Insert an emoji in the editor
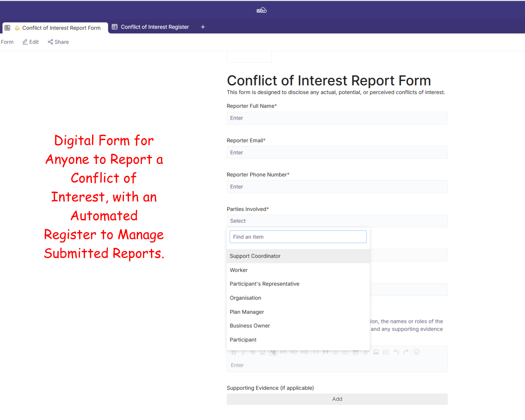The width and height of the screenshot is (525, 420). pos(417,352)
